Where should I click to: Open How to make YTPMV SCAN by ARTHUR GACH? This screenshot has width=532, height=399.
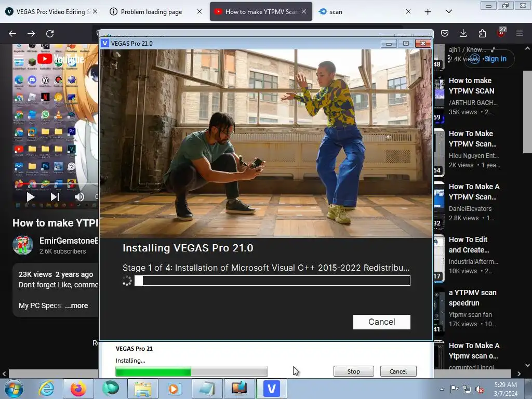[x=471, y=86]
